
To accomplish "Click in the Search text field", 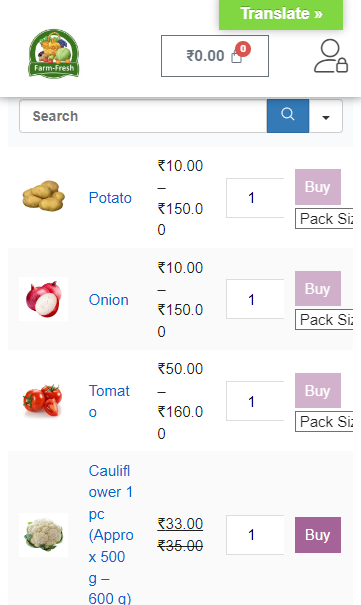I will [x=143, y=116].
